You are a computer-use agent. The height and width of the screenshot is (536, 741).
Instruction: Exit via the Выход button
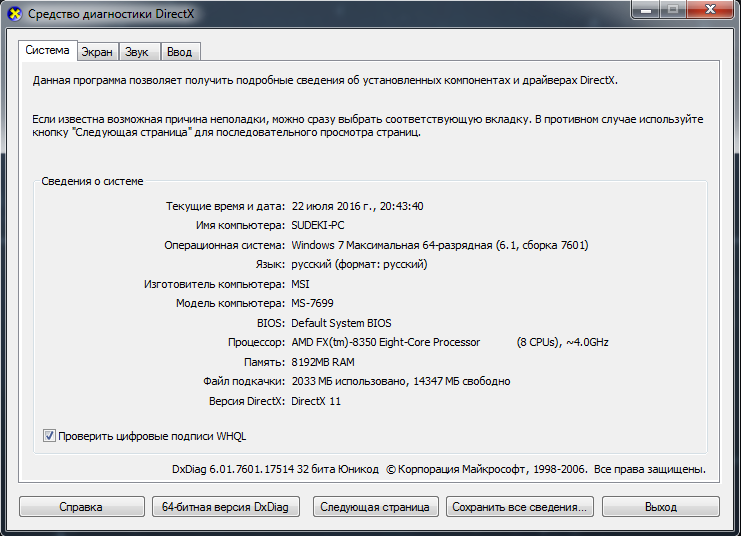660,507
